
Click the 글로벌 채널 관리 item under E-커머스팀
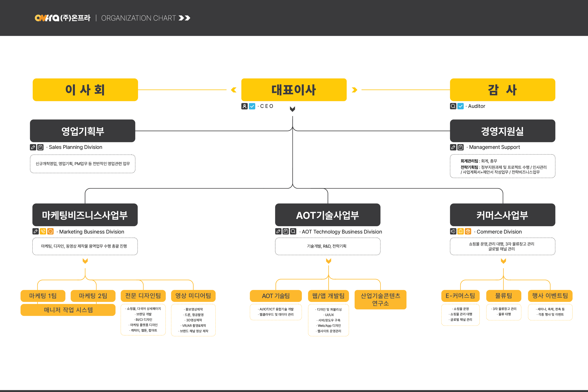tap(460, 319)
